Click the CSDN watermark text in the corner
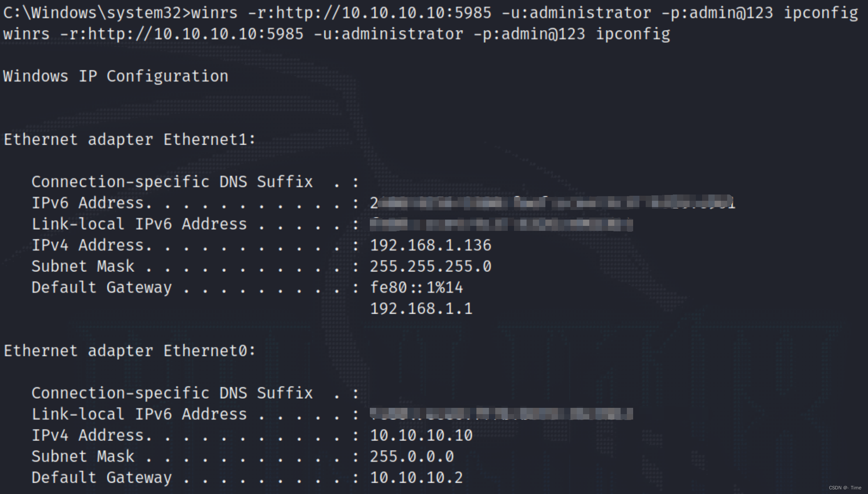The width and height of the screenshot is (868, 494). (845, 488)
